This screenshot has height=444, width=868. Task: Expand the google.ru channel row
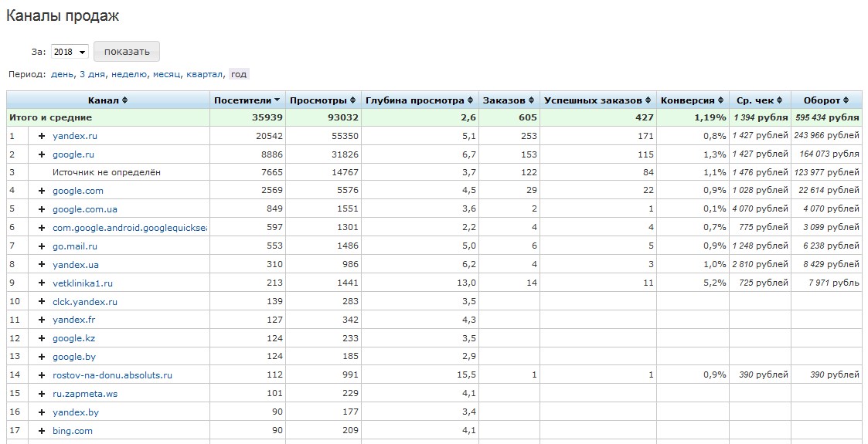click(42, 154)
